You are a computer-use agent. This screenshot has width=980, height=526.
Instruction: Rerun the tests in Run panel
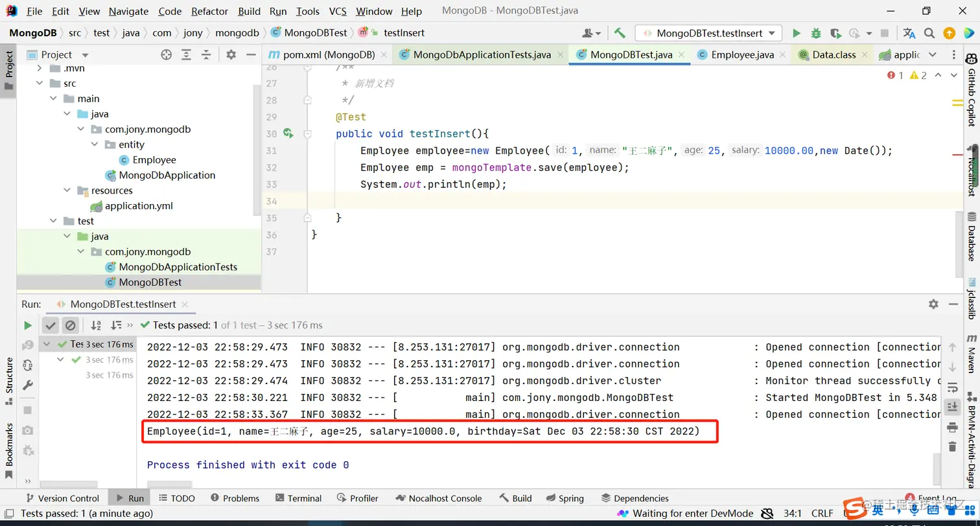(x=27, y=325)
